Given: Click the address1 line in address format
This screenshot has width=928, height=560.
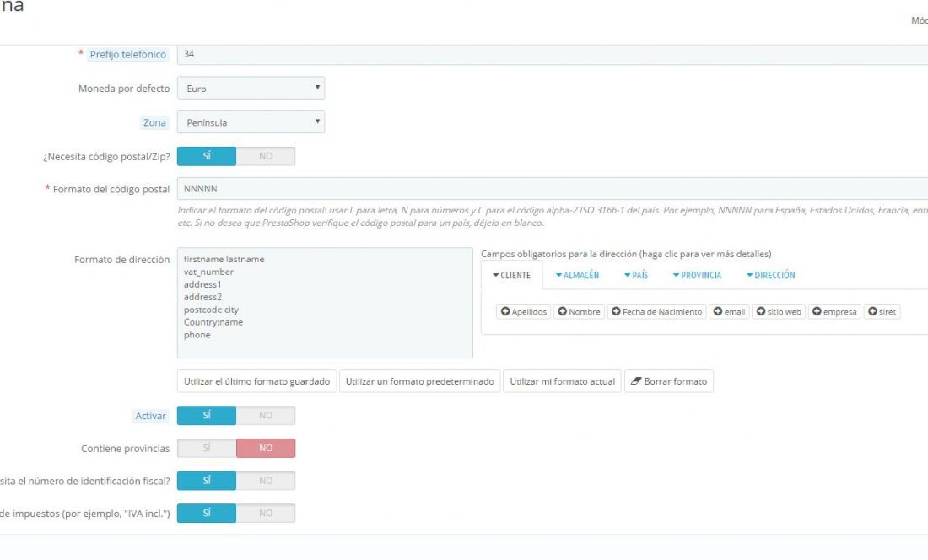Looking at the screenshot, I should [202, 284].
